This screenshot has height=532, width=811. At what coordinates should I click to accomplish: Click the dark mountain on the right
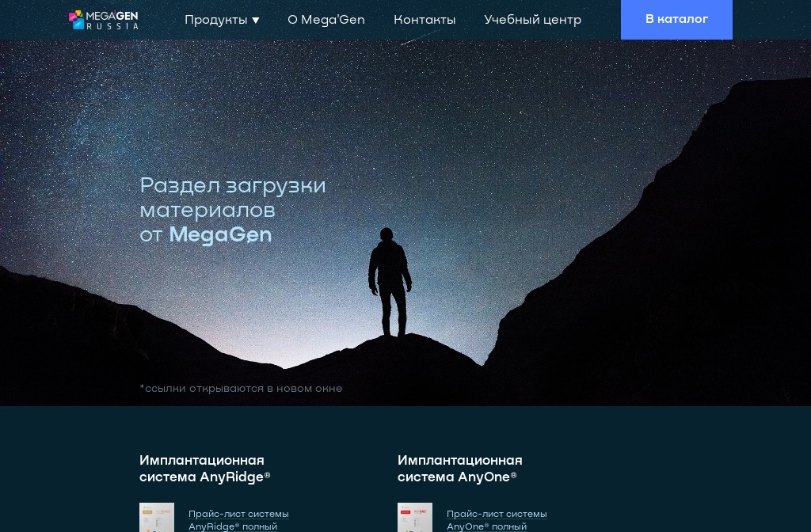672,259
